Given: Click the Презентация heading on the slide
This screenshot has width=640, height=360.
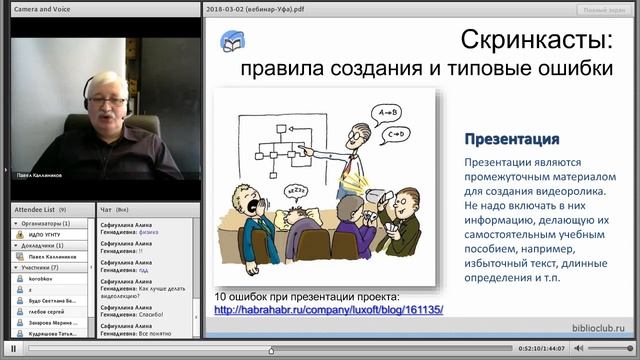Looking at the screenshot, I should (x=512, y=139).
